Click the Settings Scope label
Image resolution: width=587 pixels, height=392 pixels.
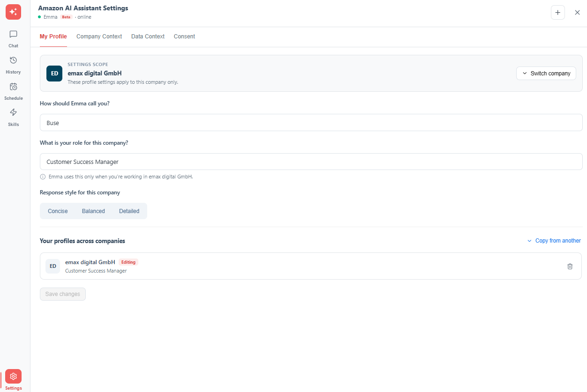click(x=88, y=65)
